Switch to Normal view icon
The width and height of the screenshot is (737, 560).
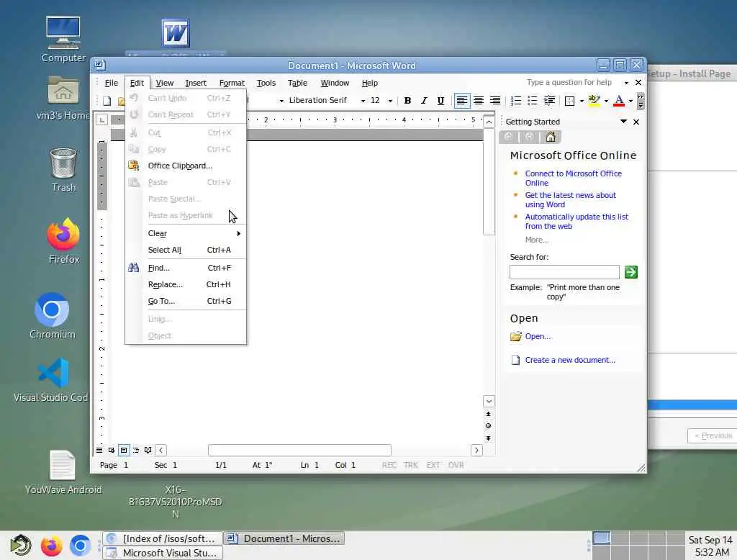click(x=99, y=450)
